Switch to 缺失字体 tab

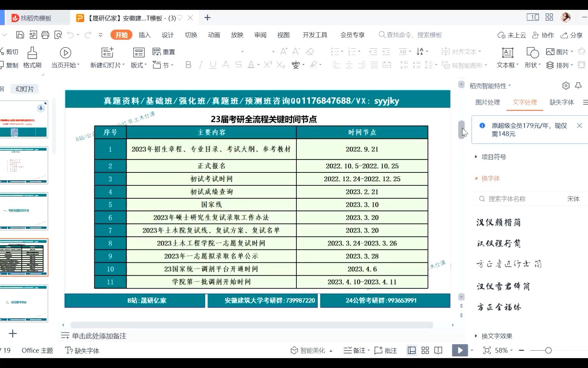(x=562, y=102)
